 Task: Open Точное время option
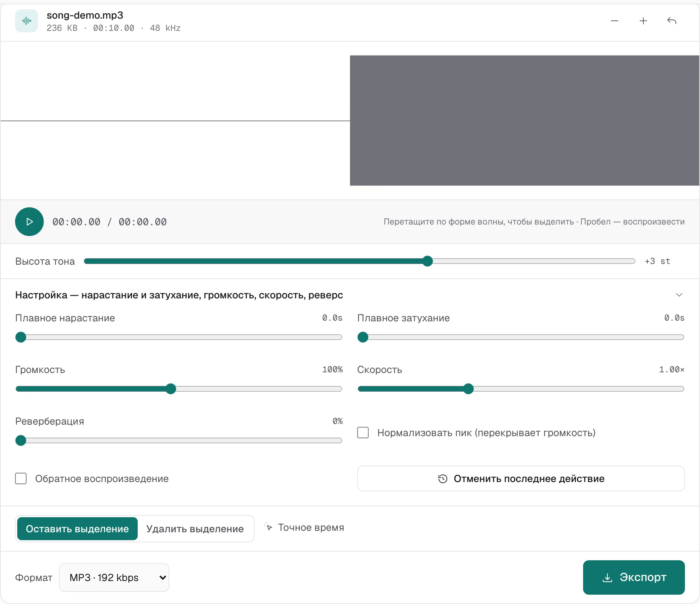coord(304,527)
